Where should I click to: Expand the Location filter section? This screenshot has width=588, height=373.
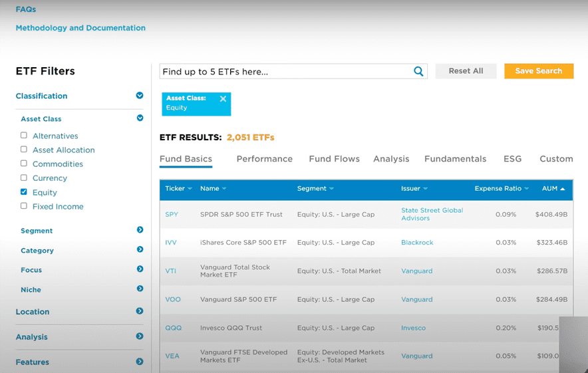pos(140,311)
